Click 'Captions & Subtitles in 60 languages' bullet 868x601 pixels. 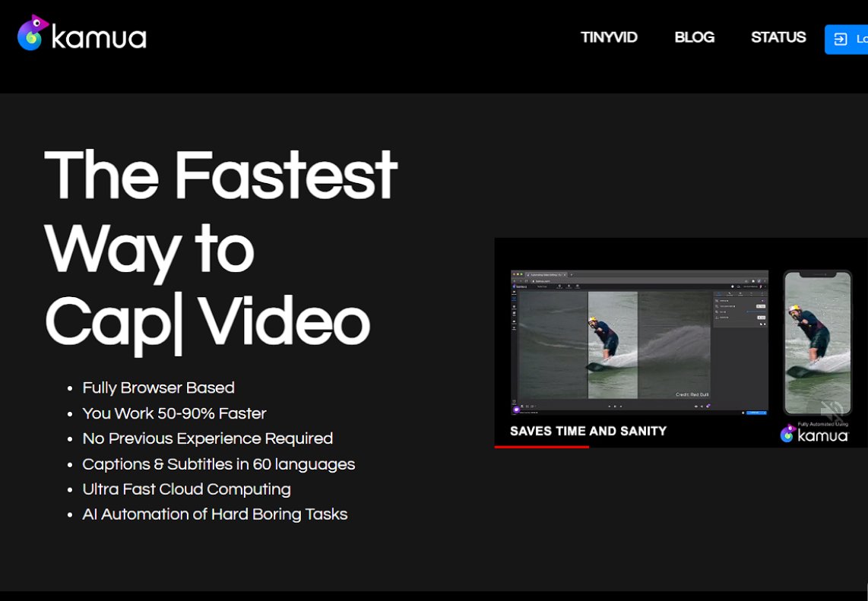[219, 463]
